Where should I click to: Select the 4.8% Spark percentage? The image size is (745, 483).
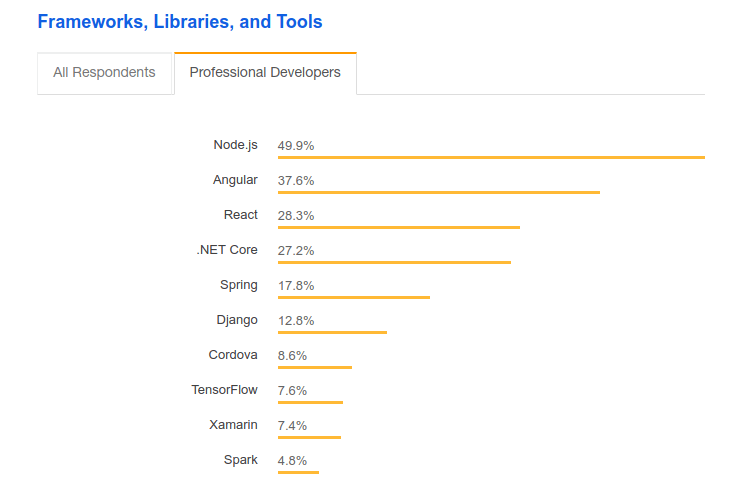[x=292, y=460]
